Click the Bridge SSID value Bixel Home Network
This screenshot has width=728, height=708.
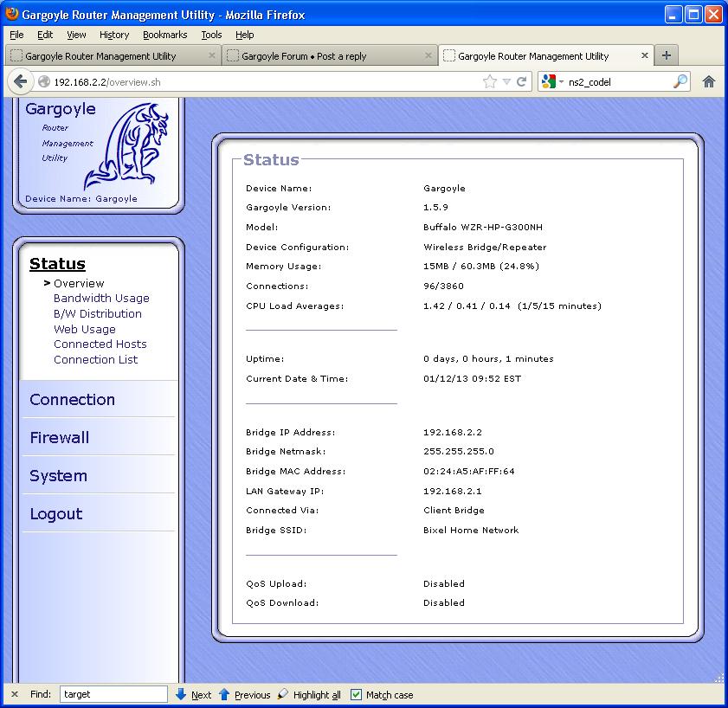471,531
